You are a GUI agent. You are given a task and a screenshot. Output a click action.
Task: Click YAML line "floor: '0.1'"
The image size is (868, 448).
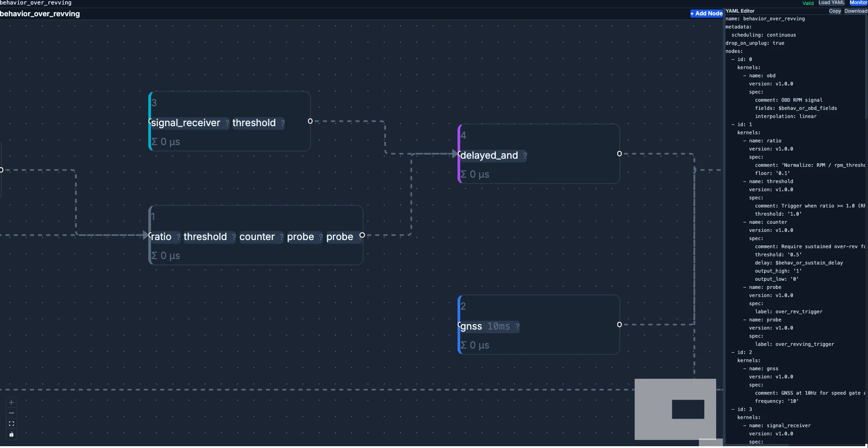point(772,174)
